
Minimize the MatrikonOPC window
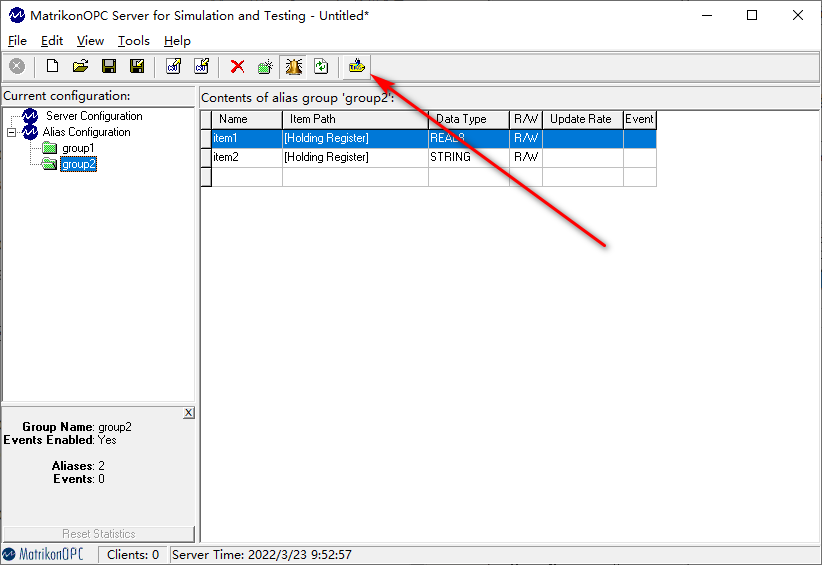pos(707,15)
